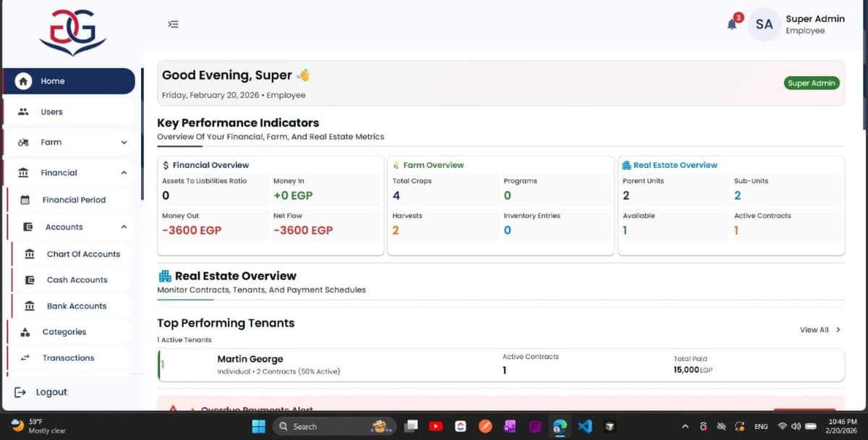The image size is (868, 440).
Task: Collapse the Financial section
Action: 123,172
